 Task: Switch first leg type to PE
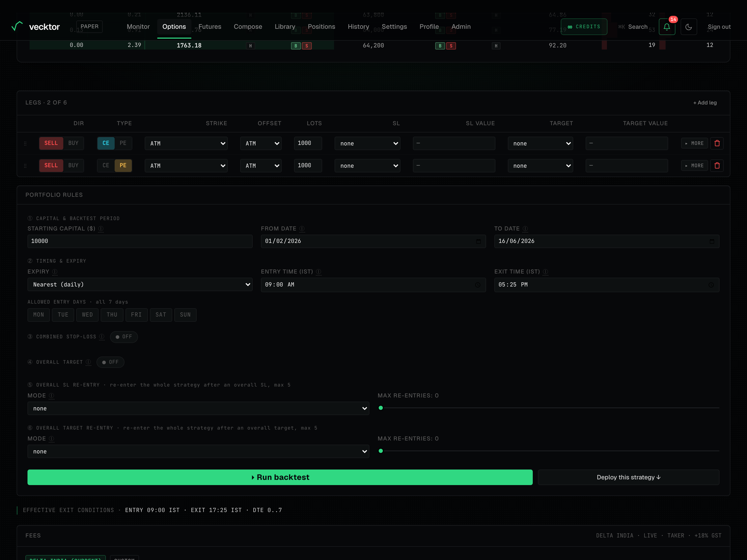[x=123, y=143]
